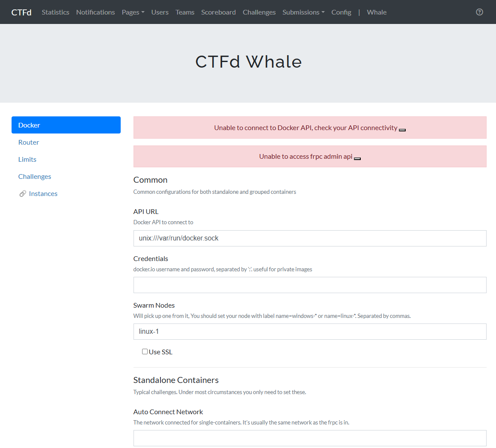This screenshot has height=448, width=496.
Task: Open Statistics in the navbar
Action: point(55,12)
